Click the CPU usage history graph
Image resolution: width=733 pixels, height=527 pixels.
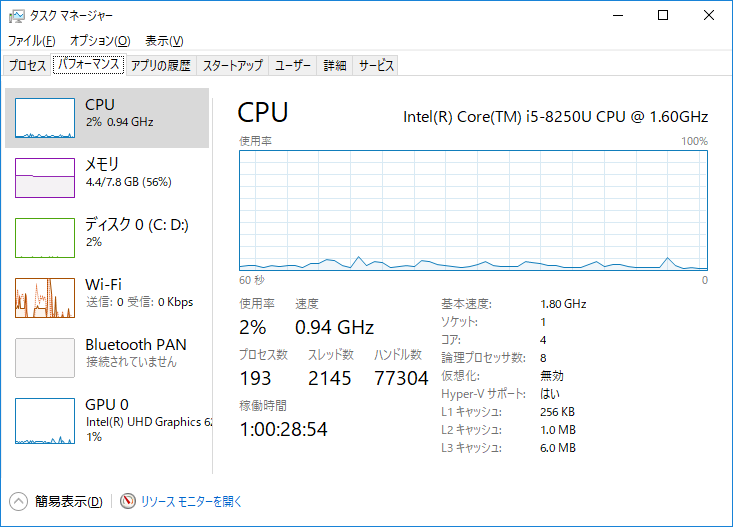[473, 210]
